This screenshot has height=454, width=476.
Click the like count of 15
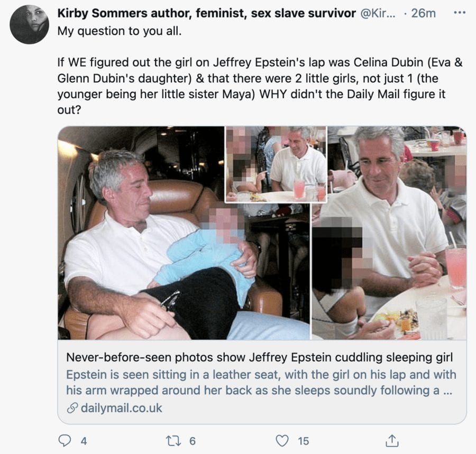tap(303, 440)
